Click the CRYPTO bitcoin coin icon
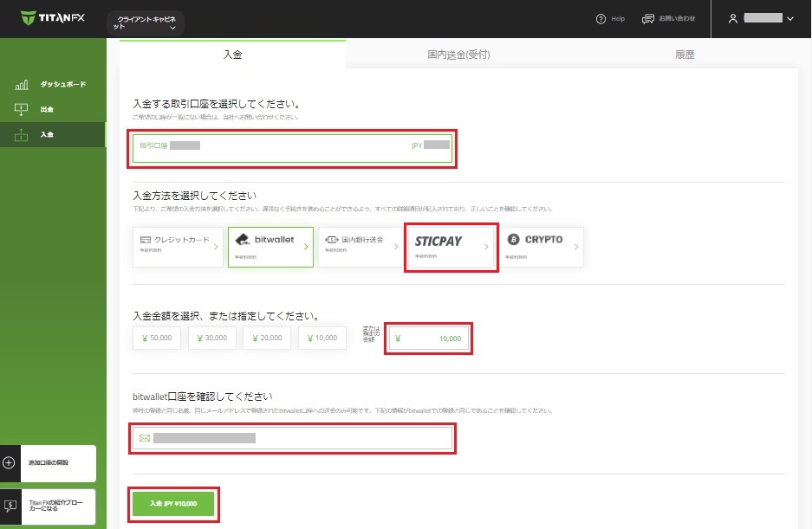 (513, 239)
